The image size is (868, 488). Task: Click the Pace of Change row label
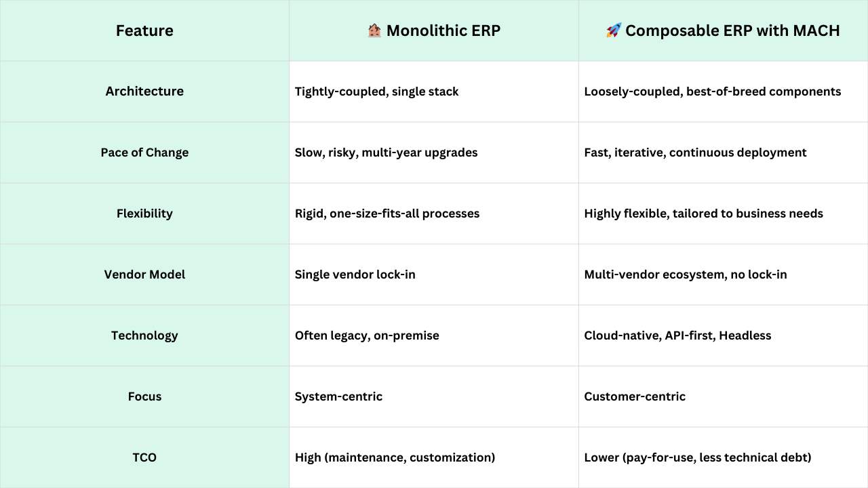(144, 152)
